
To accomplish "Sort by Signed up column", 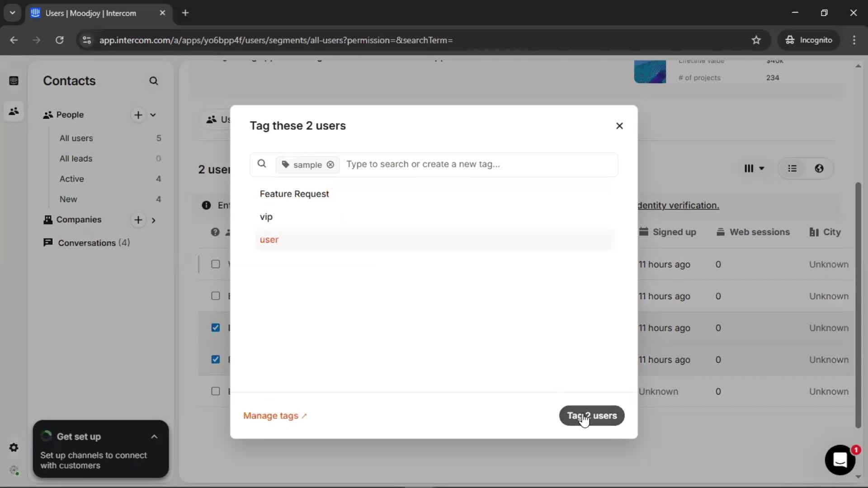I will 668,232.
